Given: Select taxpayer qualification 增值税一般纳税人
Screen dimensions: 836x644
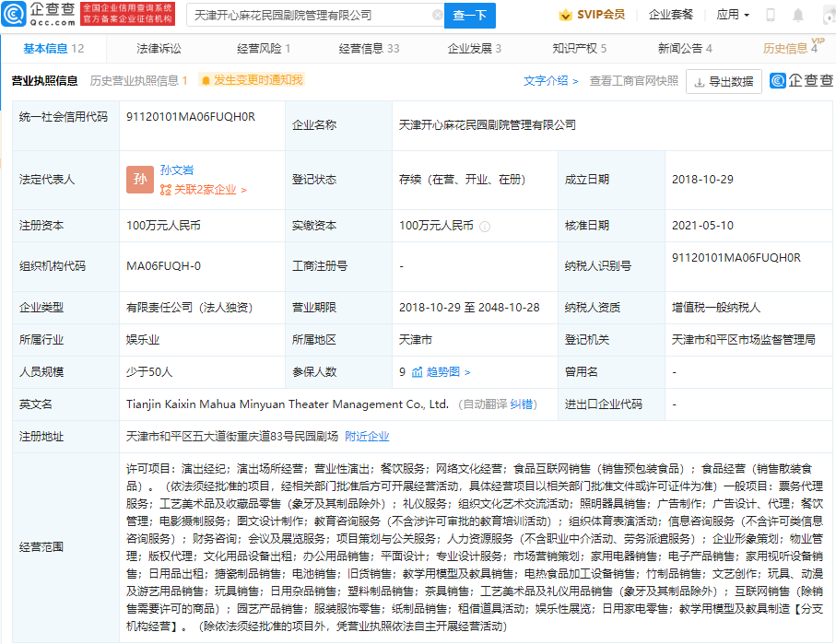Looking at the screenshot, I should click(x=716, y=308).
